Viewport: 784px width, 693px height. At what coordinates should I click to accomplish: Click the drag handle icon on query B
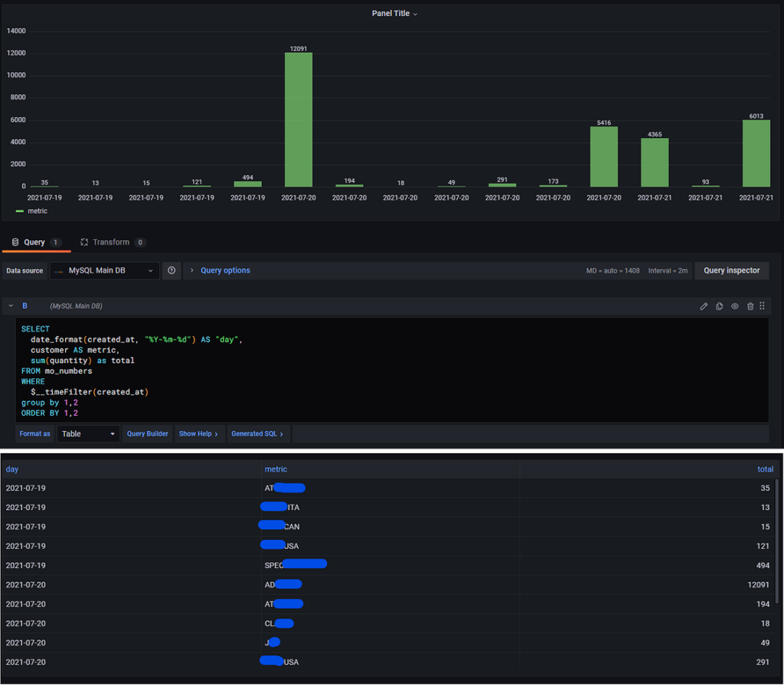[x=763, y=306]
